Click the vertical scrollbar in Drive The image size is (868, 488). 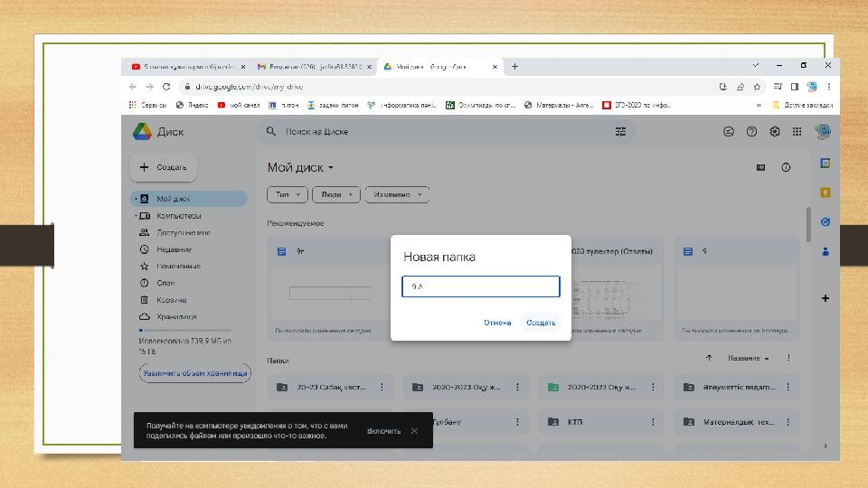point(808,225)
